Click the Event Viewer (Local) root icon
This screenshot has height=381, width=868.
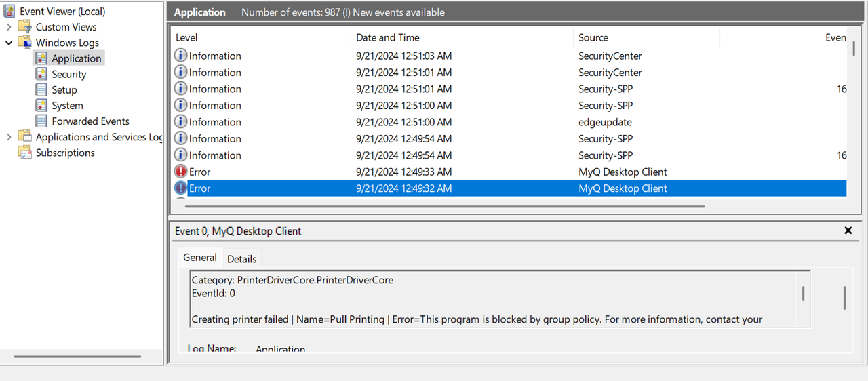click(9, 12)
